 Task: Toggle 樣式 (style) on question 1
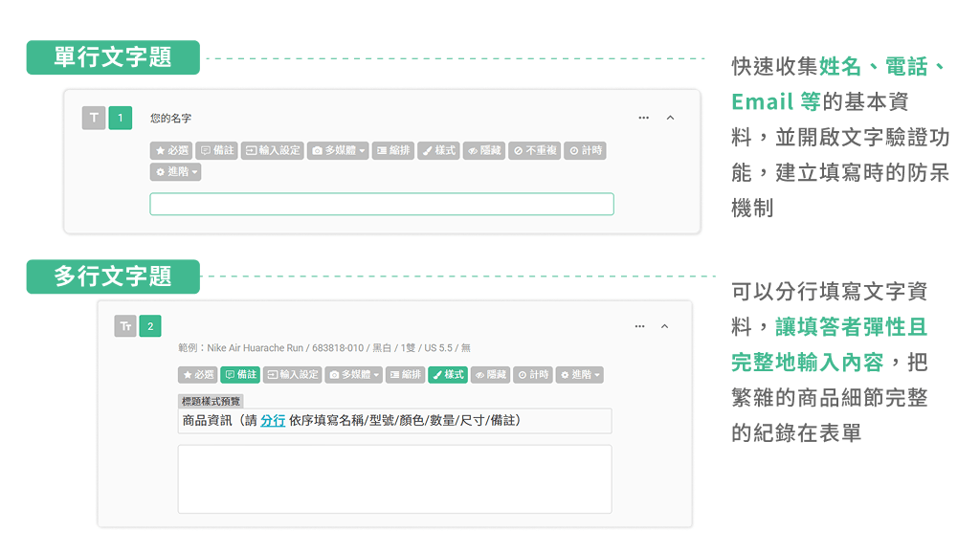[438, 150]
